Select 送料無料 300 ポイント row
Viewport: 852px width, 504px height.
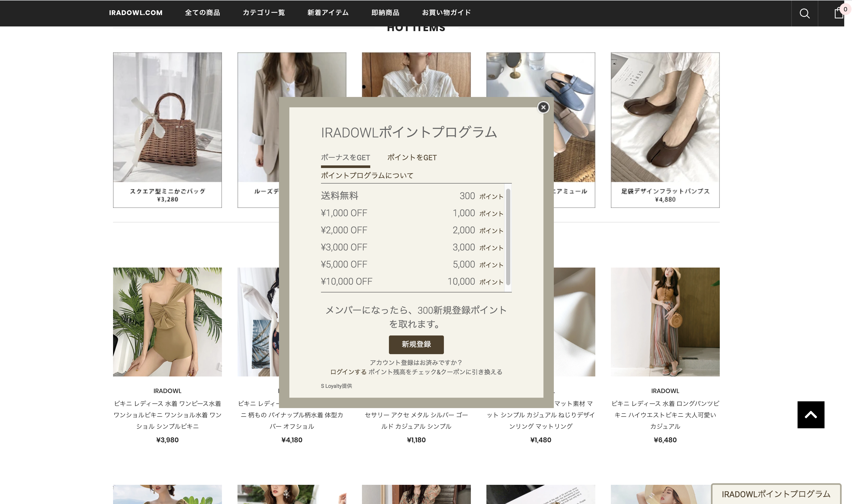[412, 196]
